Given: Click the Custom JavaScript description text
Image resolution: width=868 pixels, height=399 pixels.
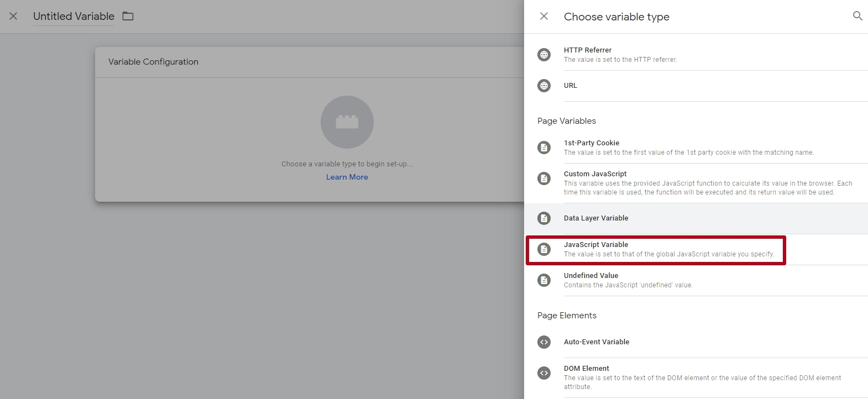Looking at the screenshot, I should pos(708,188).
